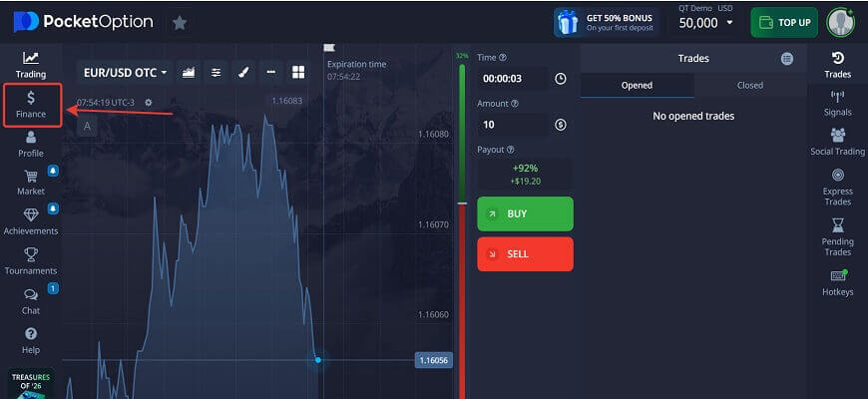The height and width of the screenshot is (399, 868).
Task: Show Time help tooltip icon
Action: pyautogui.click(x=503, y=58)
